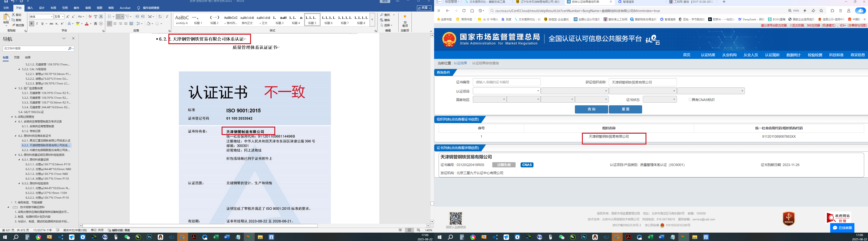The width and height of the screenshot is (868, 241).
Task: Toggle numbered list in Word ribbon
Action: pyautogui.click(x=119, y=17)
